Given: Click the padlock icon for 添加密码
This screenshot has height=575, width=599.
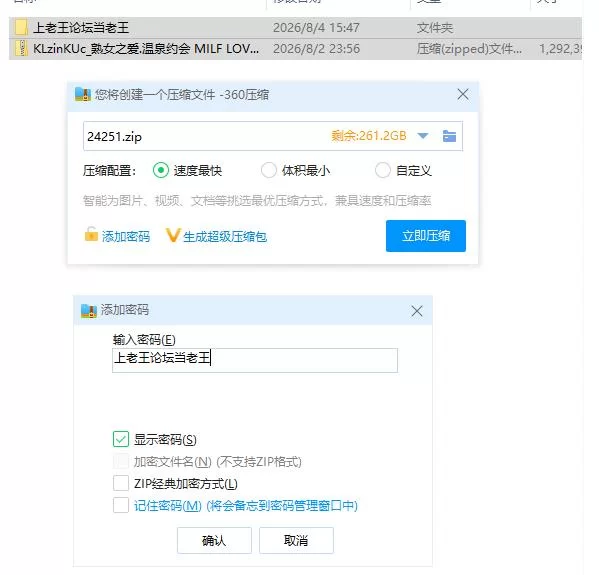Looking at the screenshot, I should [91, 234].
